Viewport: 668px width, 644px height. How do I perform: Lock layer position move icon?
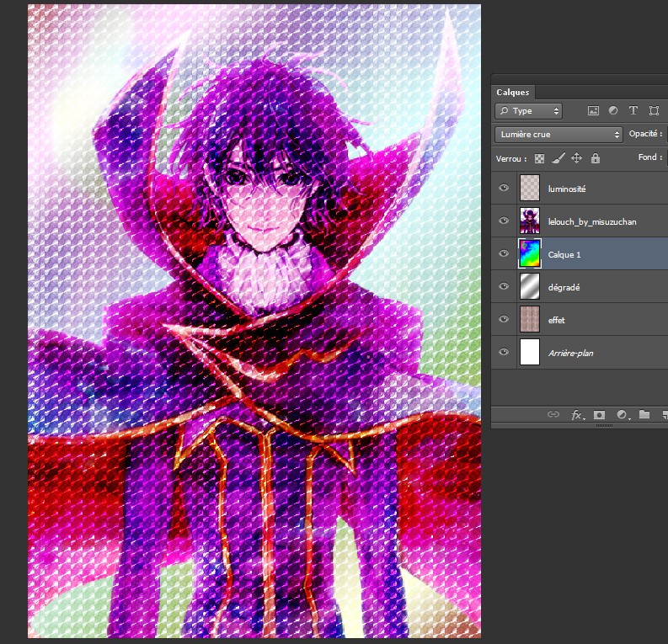(x=576, y=158)
